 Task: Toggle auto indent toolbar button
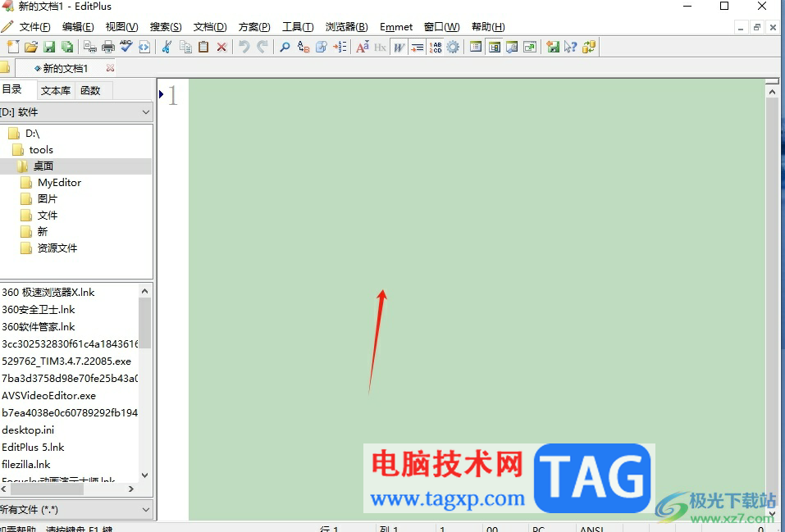click(x=417, y=47)
